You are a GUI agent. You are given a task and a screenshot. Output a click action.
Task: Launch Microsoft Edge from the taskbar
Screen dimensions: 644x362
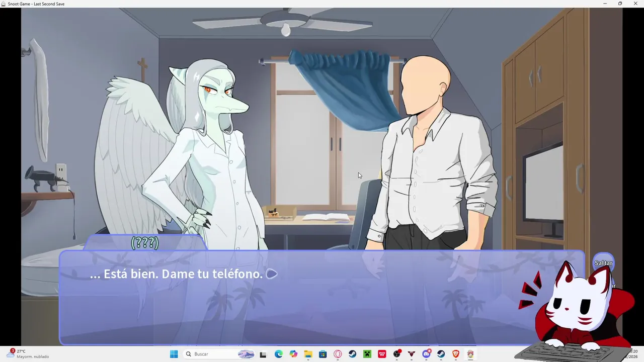(279, 354)
